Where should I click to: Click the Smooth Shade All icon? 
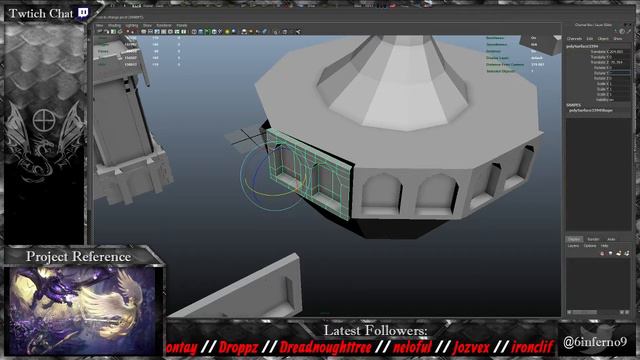tap(200, 32)
